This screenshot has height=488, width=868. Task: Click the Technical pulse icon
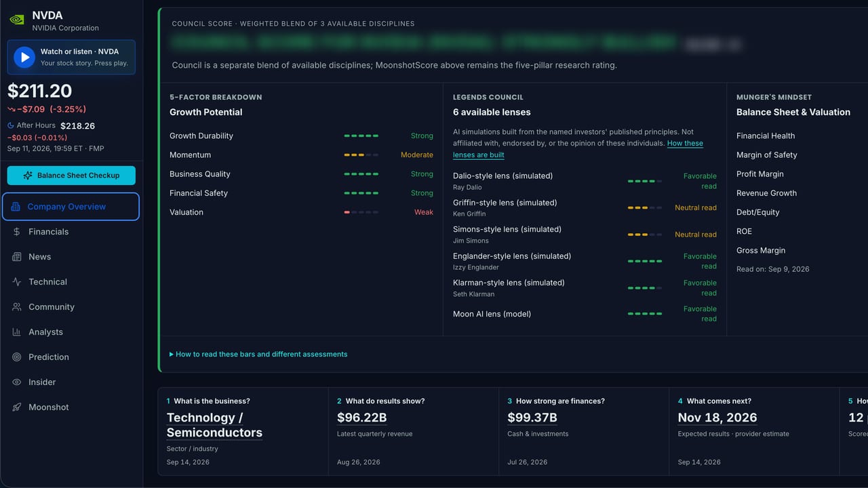[x=16, y=282]
